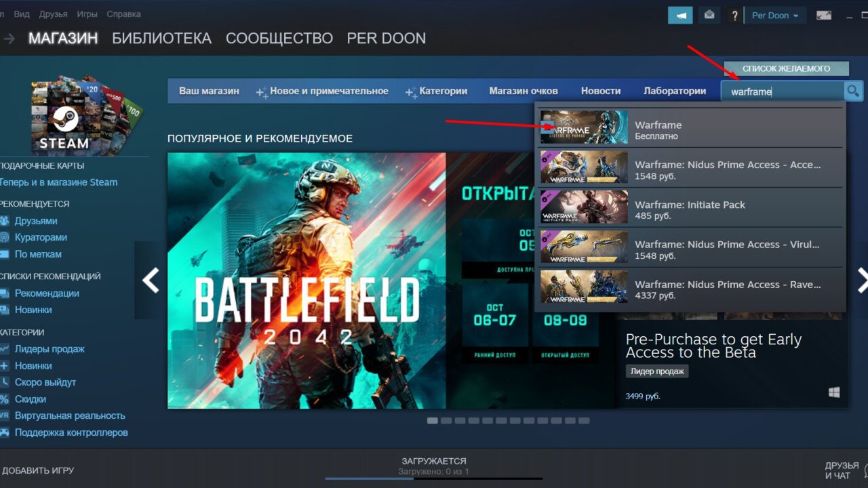The width and height of the screenshot is (868, 488).
Task: Click the announcements megaphone icon
Action: [x=681, y=14]
